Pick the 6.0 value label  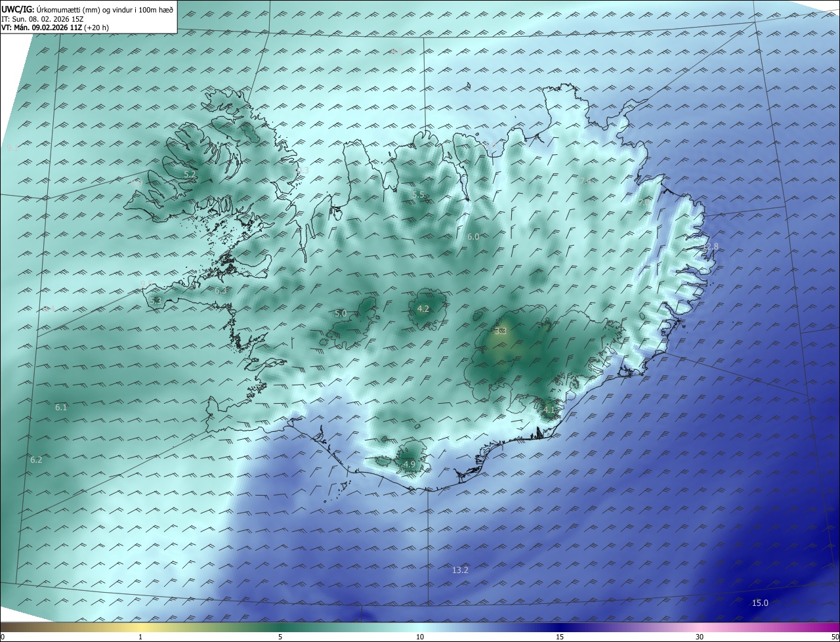tap(473, 237)
